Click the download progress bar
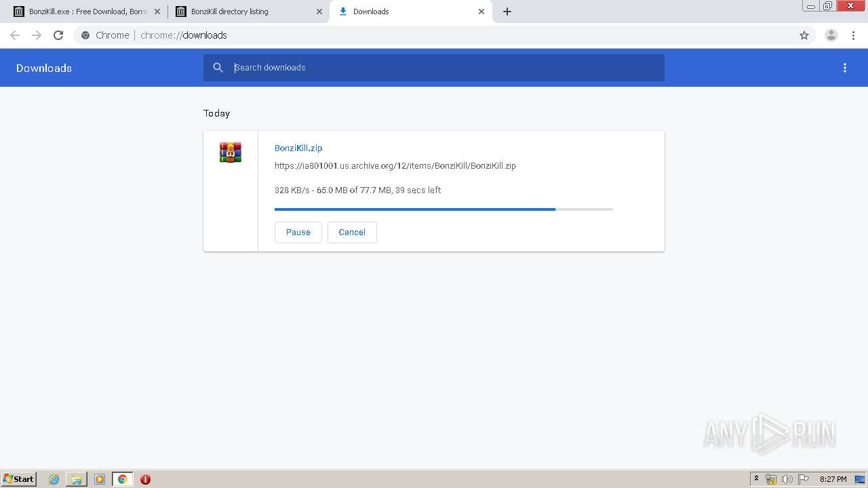 pos(443,209)
